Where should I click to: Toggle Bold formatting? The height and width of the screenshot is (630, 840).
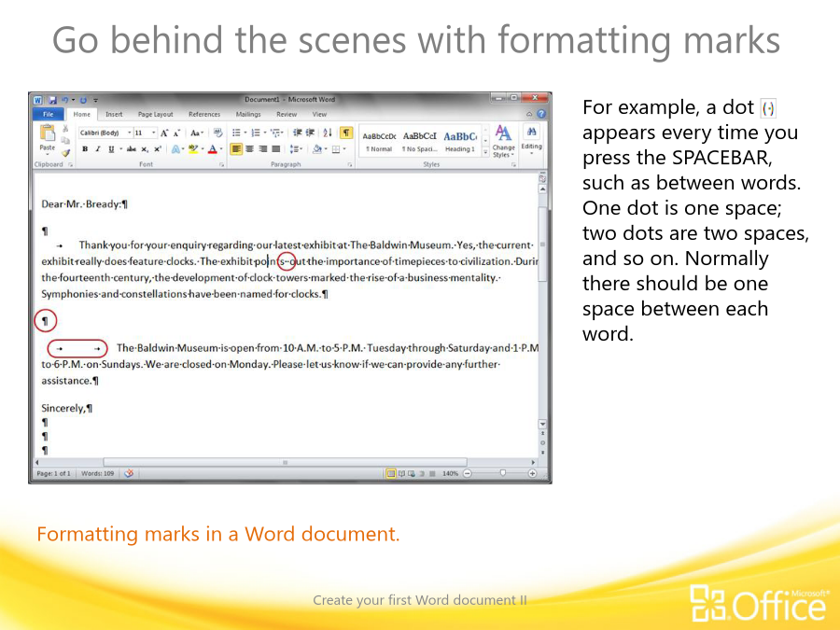point(85,149)
